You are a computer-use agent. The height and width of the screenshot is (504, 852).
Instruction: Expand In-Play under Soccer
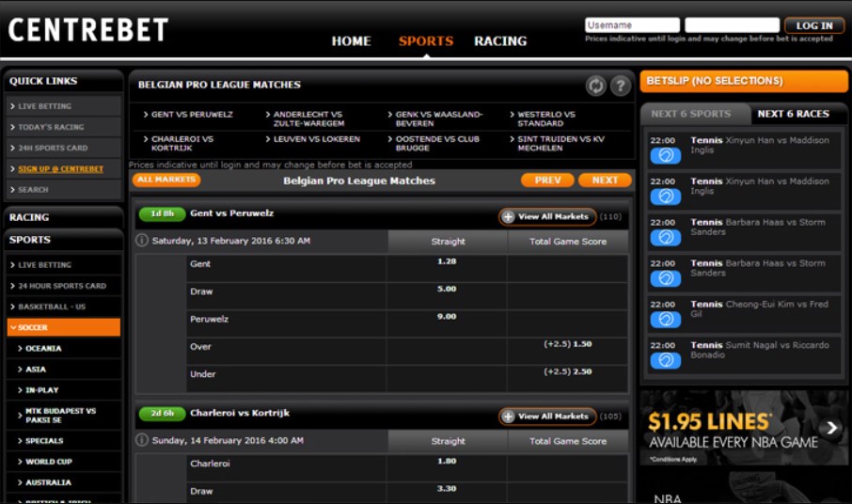(64, 390)
